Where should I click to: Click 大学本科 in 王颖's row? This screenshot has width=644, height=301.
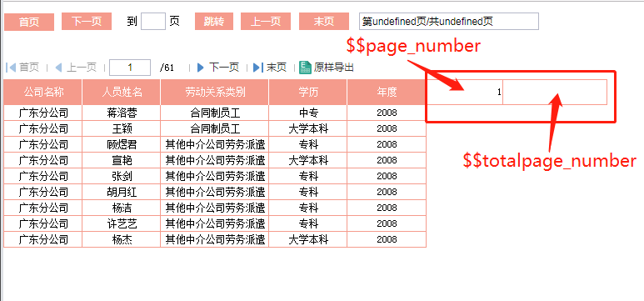(308, 128)
